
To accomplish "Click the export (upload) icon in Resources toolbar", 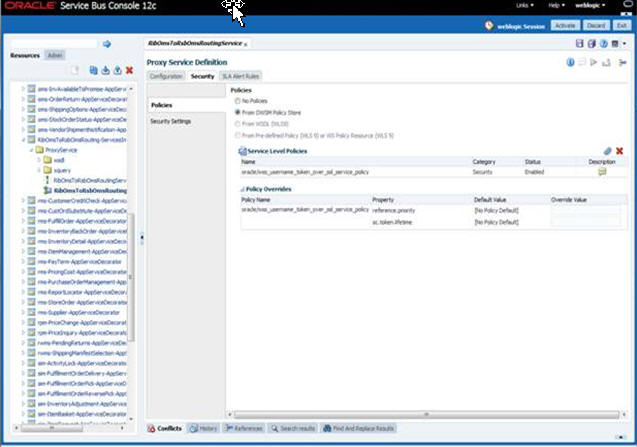I will (117, 70).
